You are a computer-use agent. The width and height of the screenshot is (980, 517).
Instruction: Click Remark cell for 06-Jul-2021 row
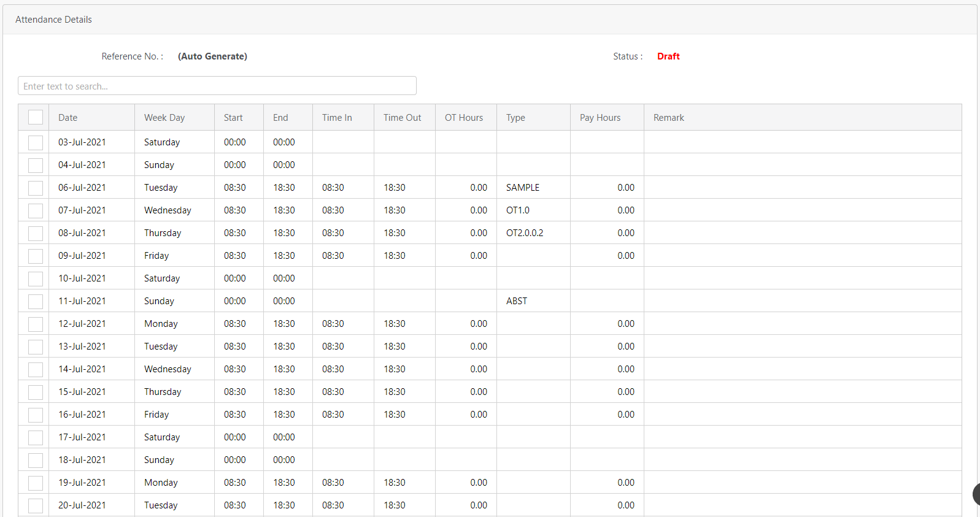tap(803, 188)
